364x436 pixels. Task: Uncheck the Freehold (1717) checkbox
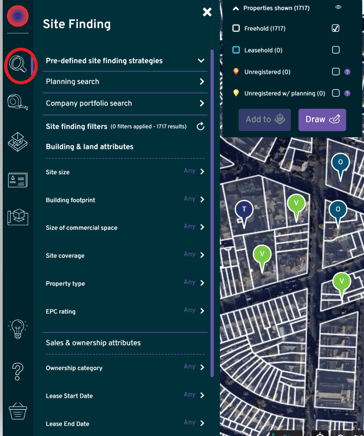tap(336, 28)
